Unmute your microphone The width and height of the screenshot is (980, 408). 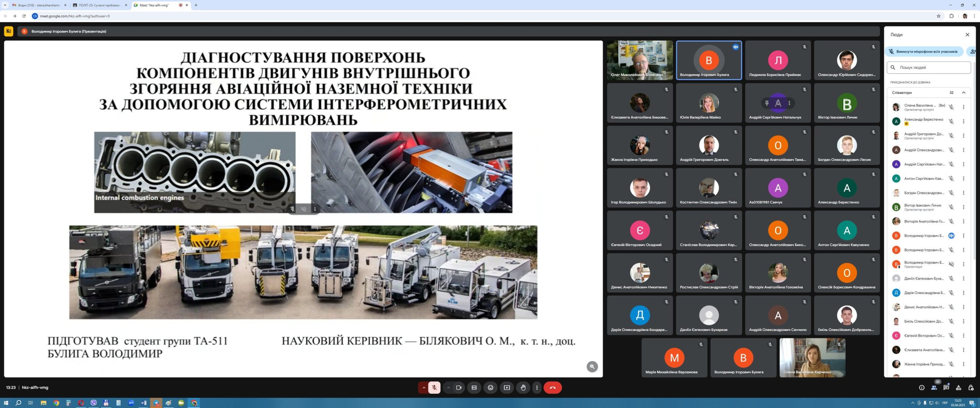pyautogui.click(x=434, y=387)
